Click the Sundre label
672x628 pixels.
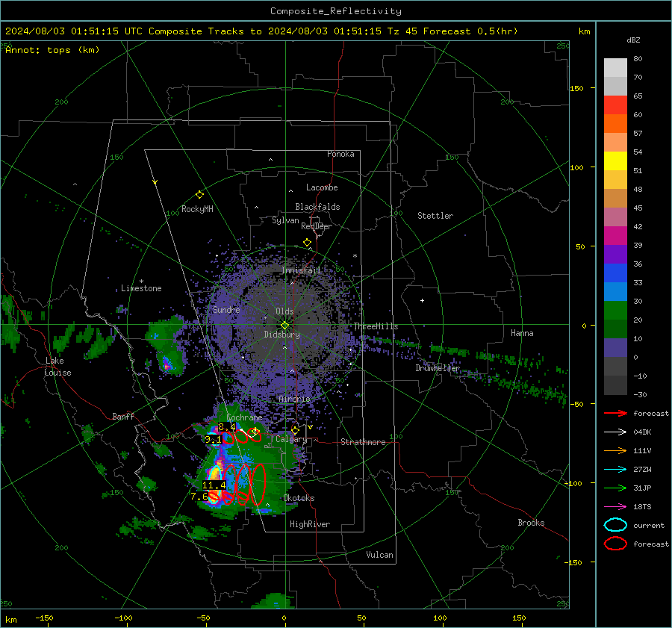click(x=226, y=310)
